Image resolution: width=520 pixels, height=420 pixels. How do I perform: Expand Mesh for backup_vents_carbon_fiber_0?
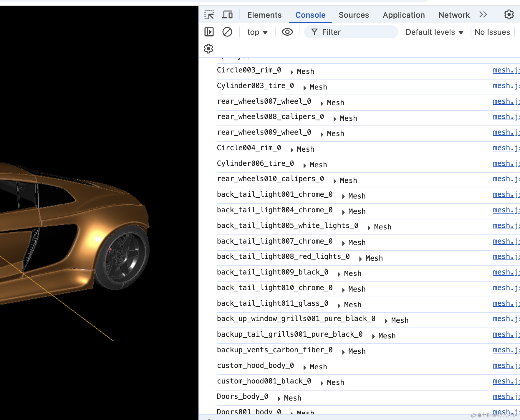coord(343,352)
